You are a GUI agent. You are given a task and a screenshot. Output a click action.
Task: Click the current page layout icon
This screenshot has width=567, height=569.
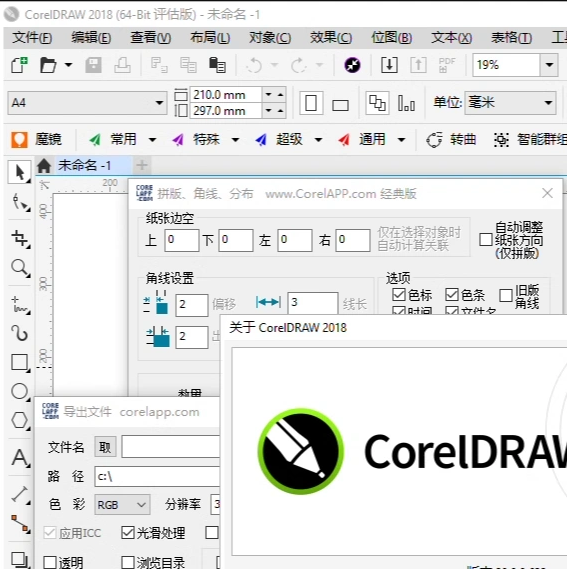pyautogui.click(x=406, y=103)
